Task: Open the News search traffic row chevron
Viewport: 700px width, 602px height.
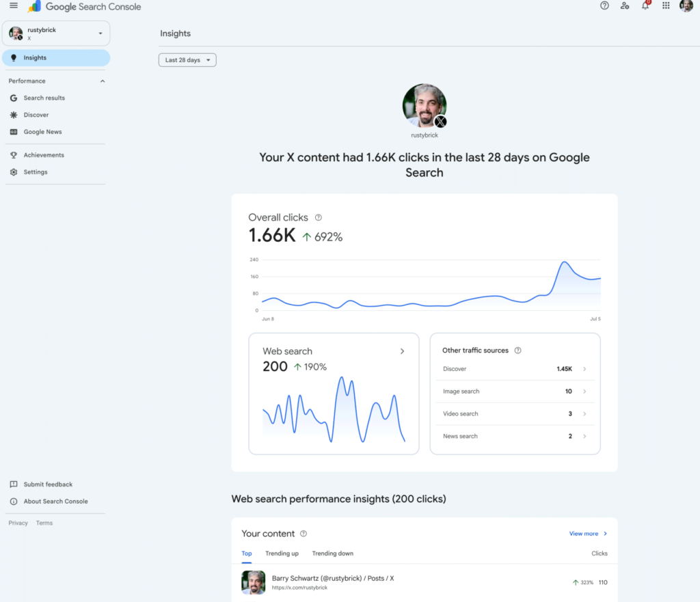Action: click(584, 436)
